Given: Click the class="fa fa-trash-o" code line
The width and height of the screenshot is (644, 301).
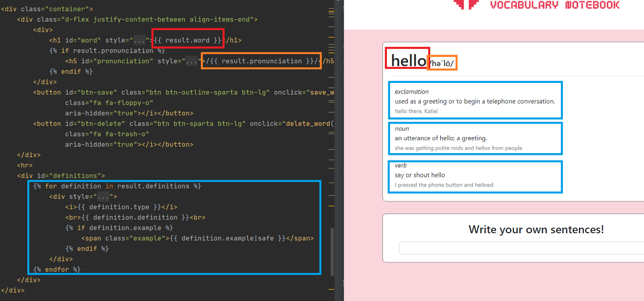Looking at the screenshot, I should pos(107,134).
